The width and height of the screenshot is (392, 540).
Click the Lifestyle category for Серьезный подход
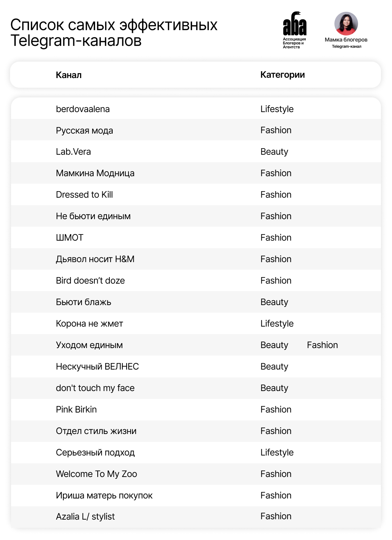[277, 453]
